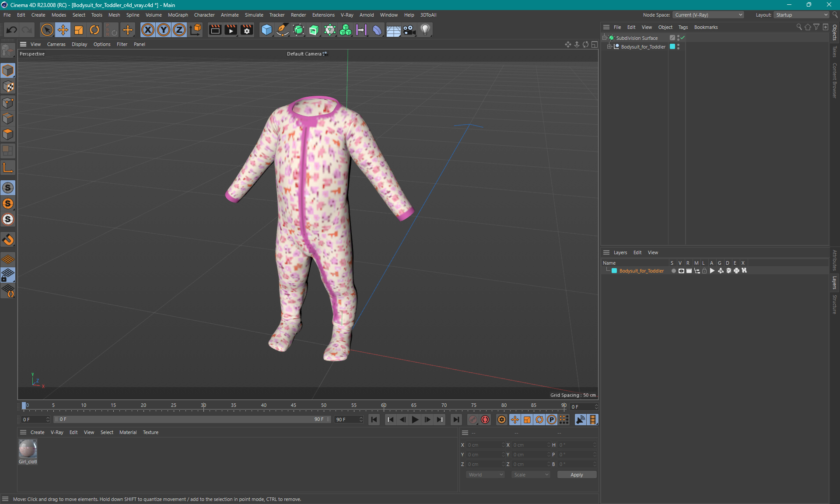Screen dimensions: 840x504
Task: Select the Live Selection tool
Action: tap(47, 30)
